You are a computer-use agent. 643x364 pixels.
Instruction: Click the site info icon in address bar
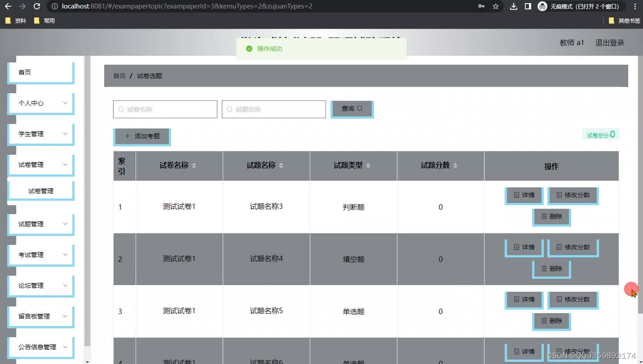[54, 6]
